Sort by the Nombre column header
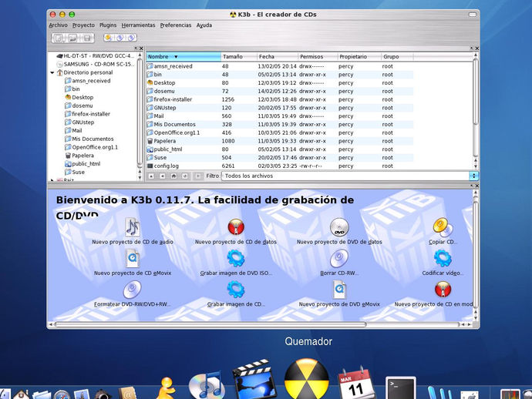 click(184, 56)
